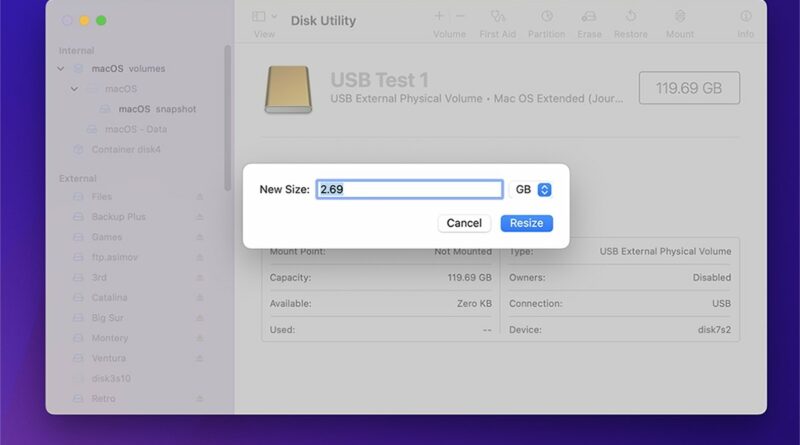Select the Backup Plus external volume
This screenshot has height=445, width=800.
coord(118,217)
